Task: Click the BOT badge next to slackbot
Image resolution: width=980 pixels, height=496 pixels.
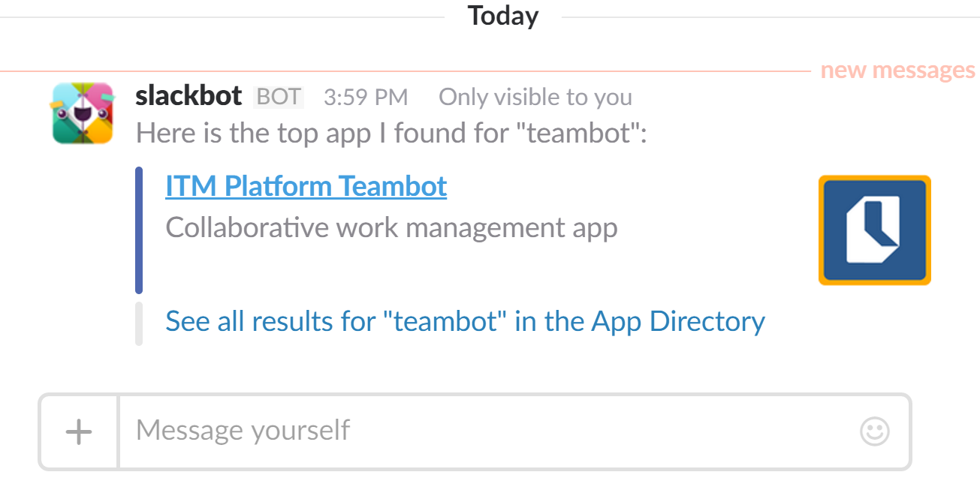Action: pyautogui.click(x=278, y=95)
